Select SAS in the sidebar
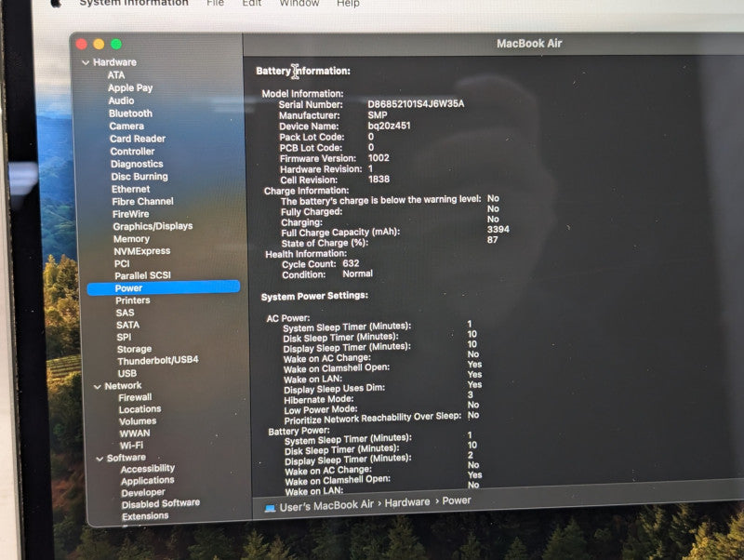 coord(126,313)
